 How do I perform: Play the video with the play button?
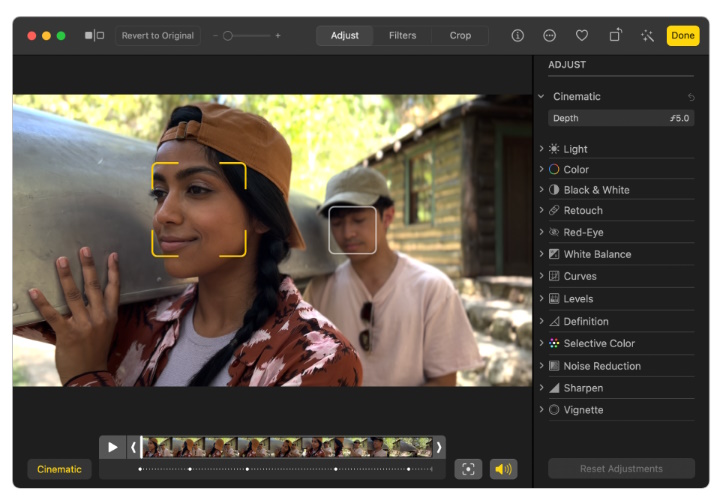(x=113, y=447)
